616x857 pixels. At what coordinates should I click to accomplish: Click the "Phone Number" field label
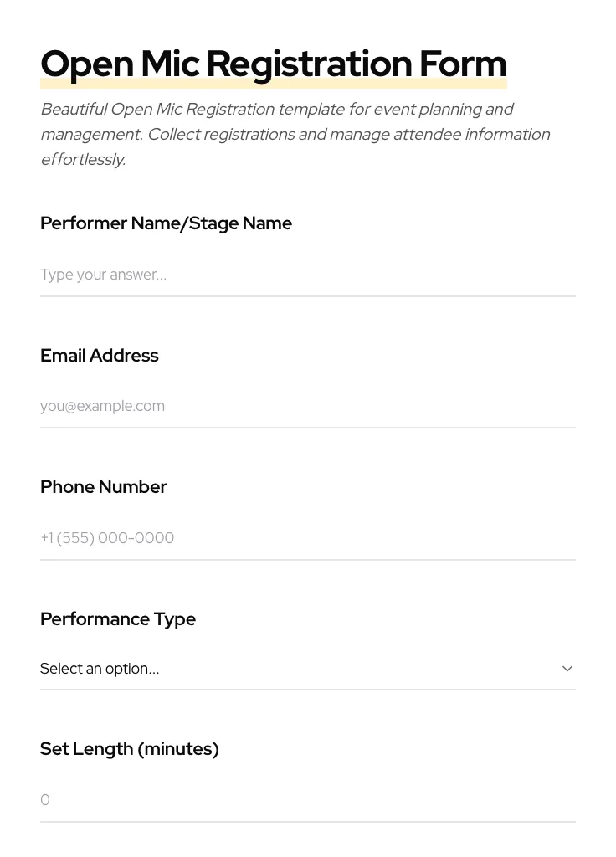pyautogui.click(x=103, y=487)
